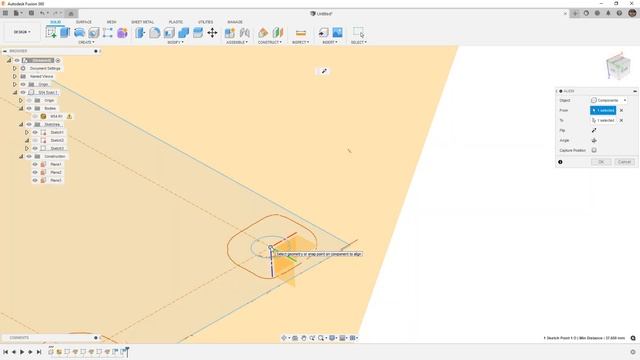Toggle visibility of Plane2
Viewport: 640px width, 360px height.
(35, 172)
